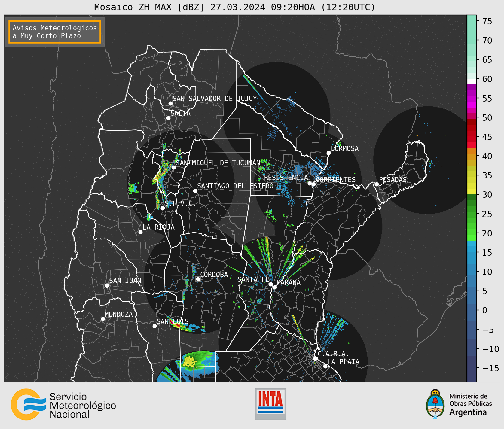This screenshot has height=429, width=504.
Task: Select the Posadas city marker
Action: click(x=377, y=184)
